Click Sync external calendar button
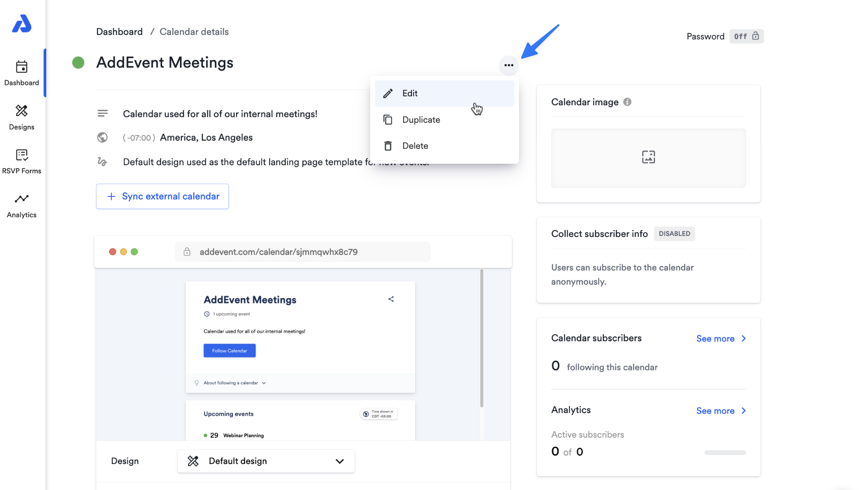 [x=162, y=196]
